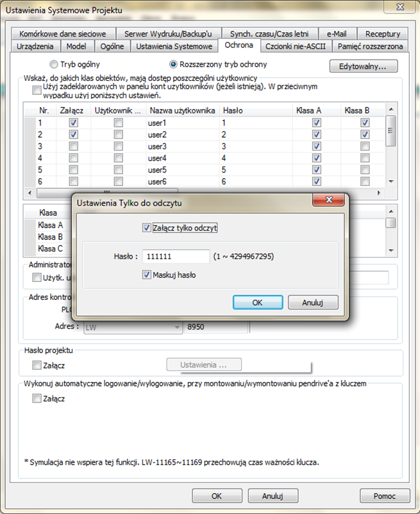Screen dimensions: 420x514
Task: Click class list scroll down arrow
Action: (391, 251)
